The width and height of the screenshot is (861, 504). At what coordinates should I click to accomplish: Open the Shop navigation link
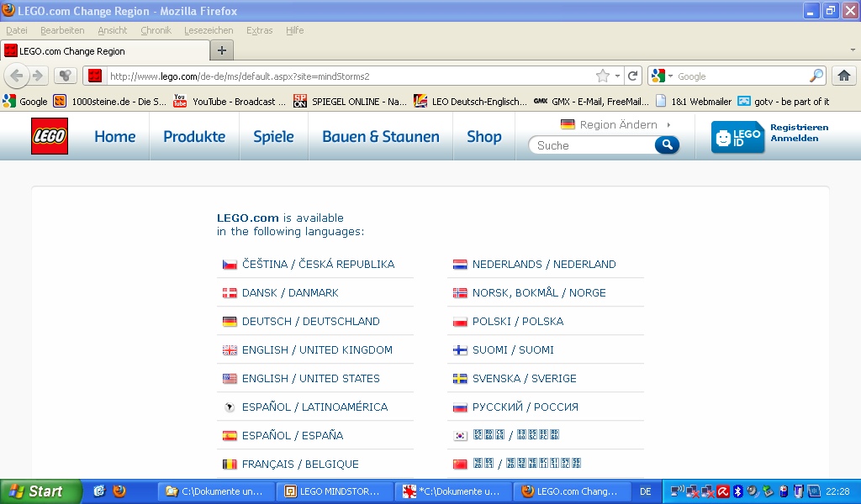pos(483,137)
